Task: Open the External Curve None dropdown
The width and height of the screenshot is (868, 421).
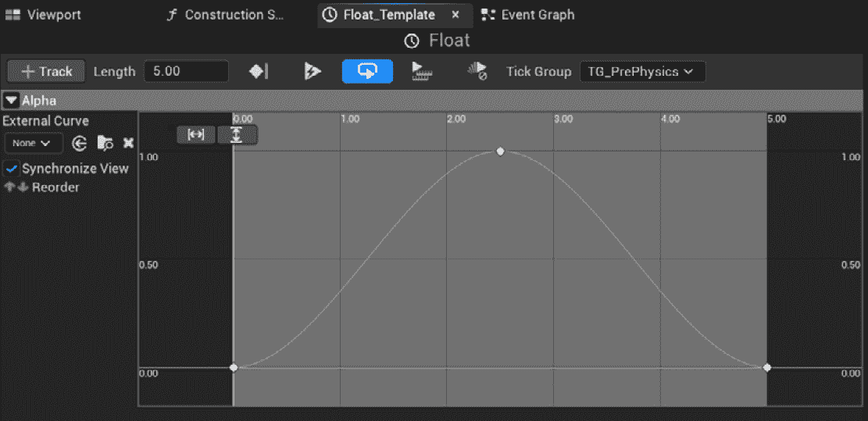Action: click(x=34, y=143)
